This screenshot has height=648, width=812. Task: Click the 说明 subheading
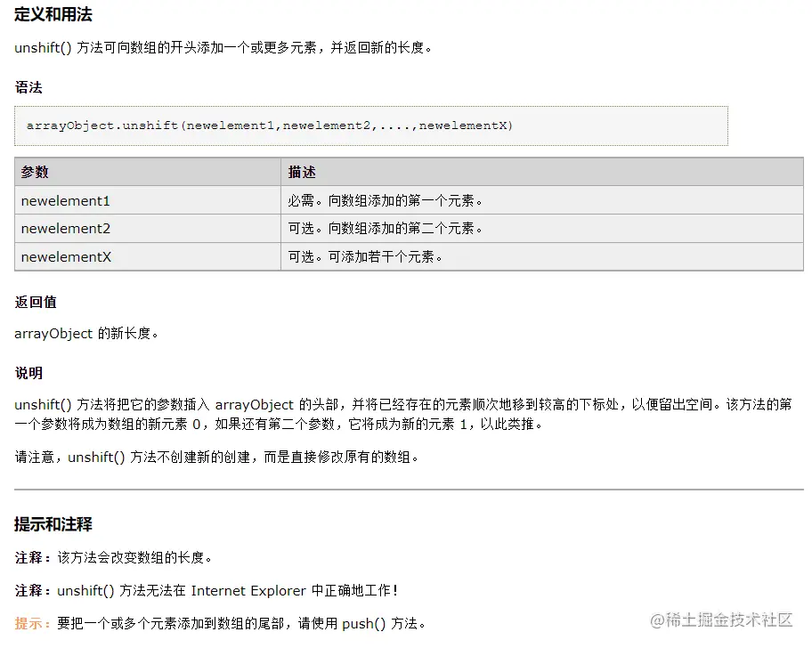point(28,373)
